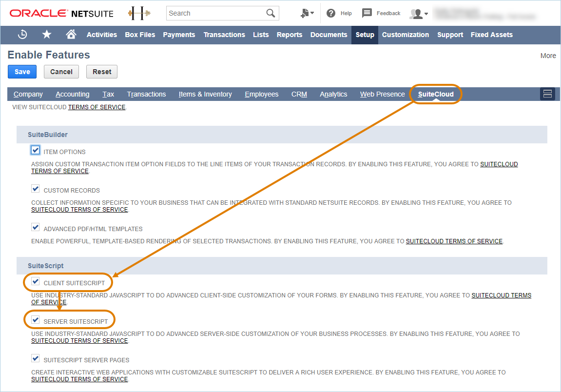Uncheck the Item Options checkbox
Image resolution: width=561 pixels, height=392 pixels.
click(x=36, y=150)
